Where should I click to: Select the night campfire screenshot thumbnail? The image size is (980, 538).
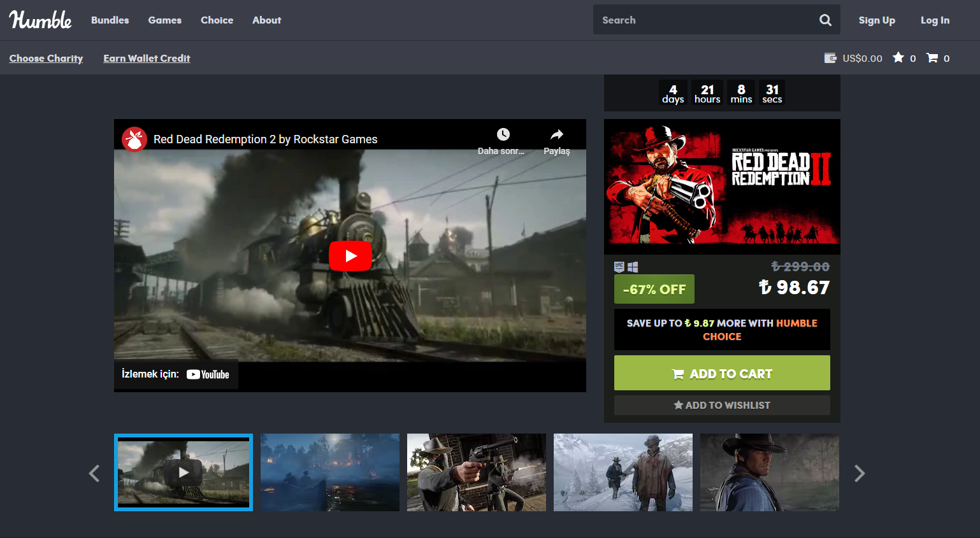[x=330, y=472]
